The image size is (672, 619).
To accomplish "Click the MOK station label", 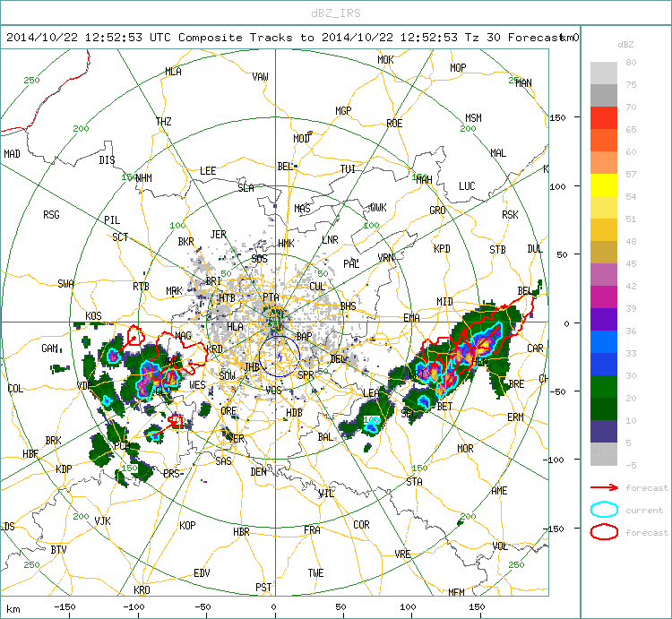I will coord(385,60).
